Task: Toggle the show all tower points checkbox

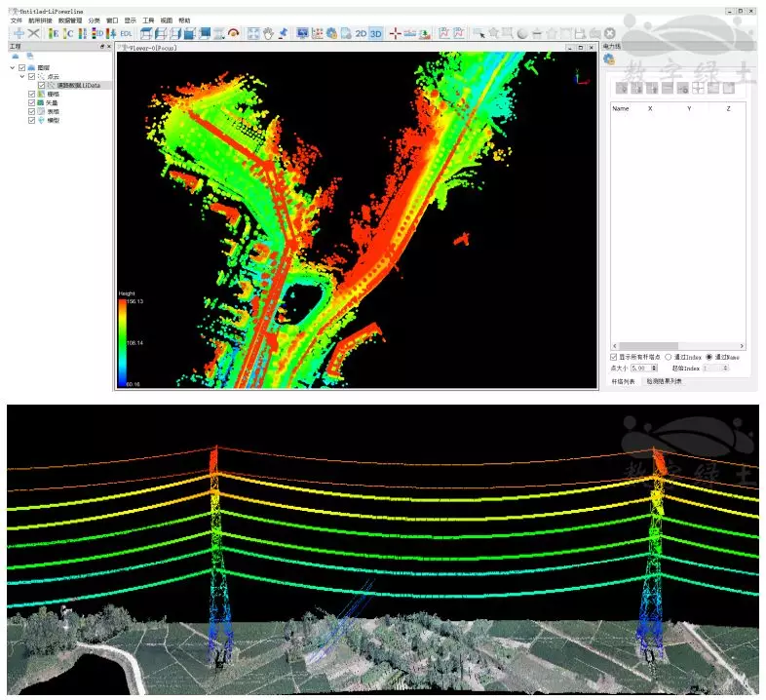Action: click(614, 357)
